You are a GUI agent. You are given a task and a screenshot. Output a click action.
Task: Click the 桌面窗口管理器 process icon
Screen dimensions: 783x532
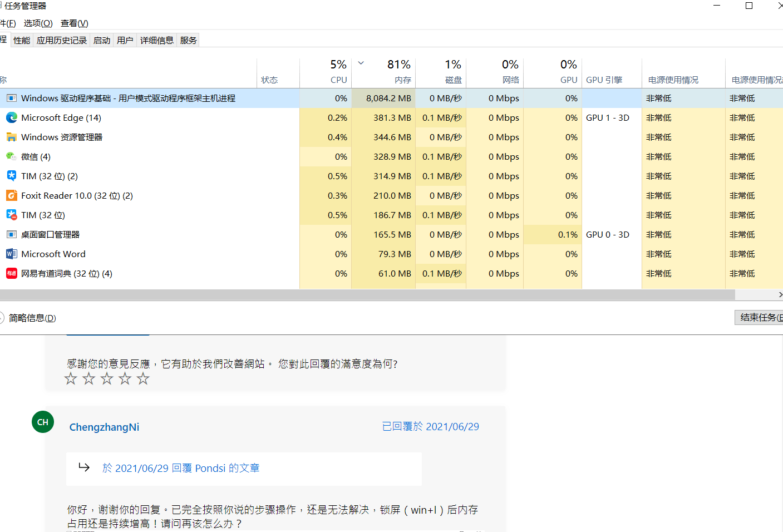[x=11, y=235]
